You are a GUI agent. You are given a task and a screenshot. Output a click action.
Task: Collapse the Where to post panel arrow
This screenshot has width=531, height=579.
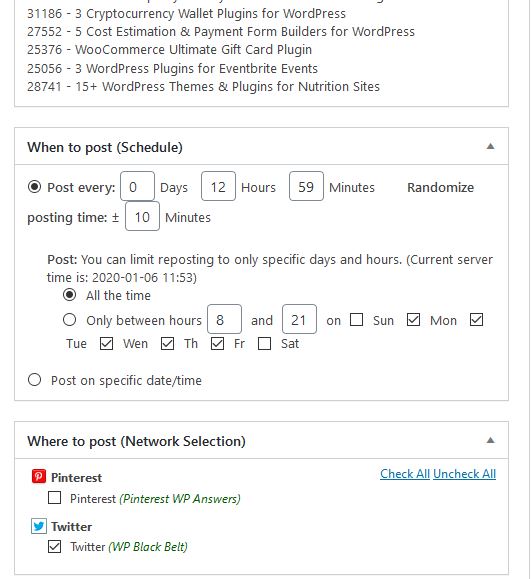click(x=490, y=441)
